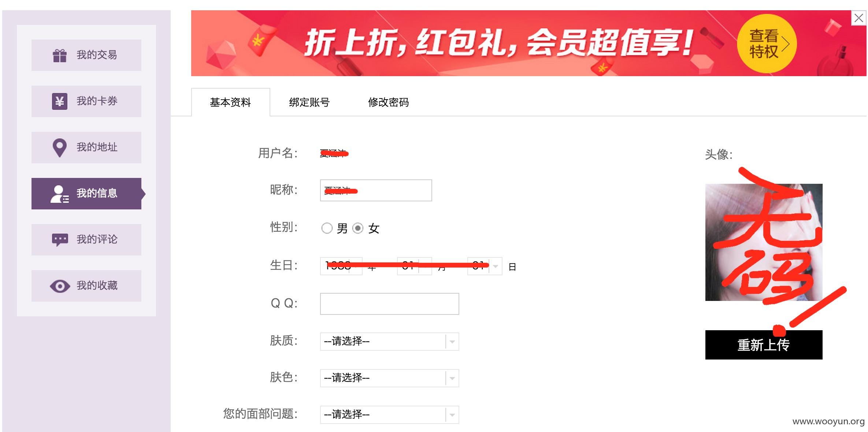Select the 男 gender radio button
This screenshot has height=432, width=868.
pyautogui.click(x=327, y=228)
